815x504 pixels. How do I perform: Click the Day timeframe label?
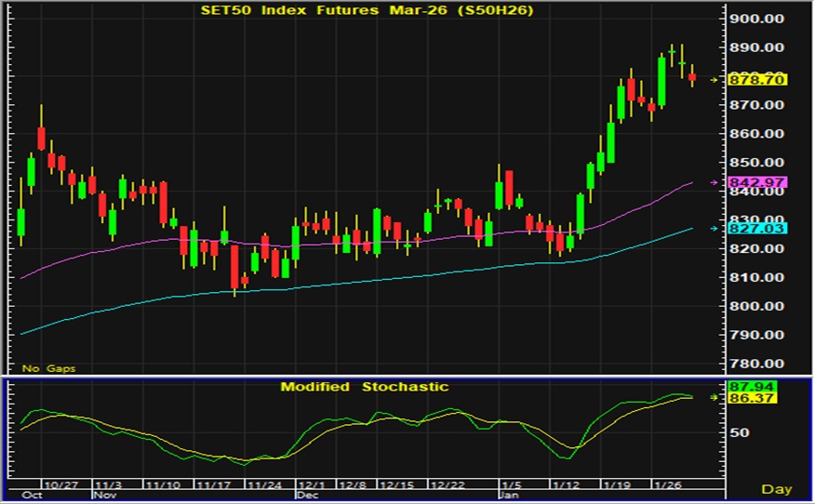(776, 489)
